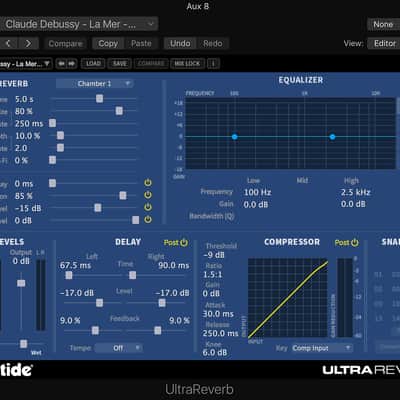Open the Chamber 1 reverb type dropdown
Screen dimensions: 400x400
tap(95, 84)
